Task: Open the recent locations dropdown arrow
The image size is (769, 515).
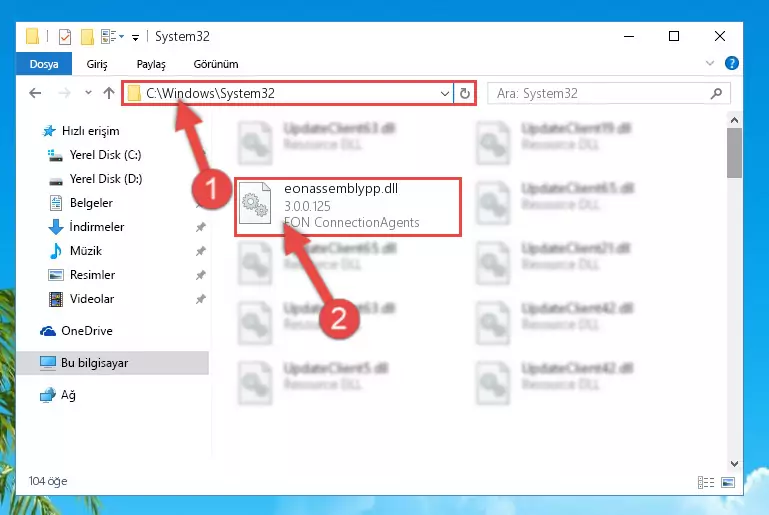Action: [x=88, y=93]
